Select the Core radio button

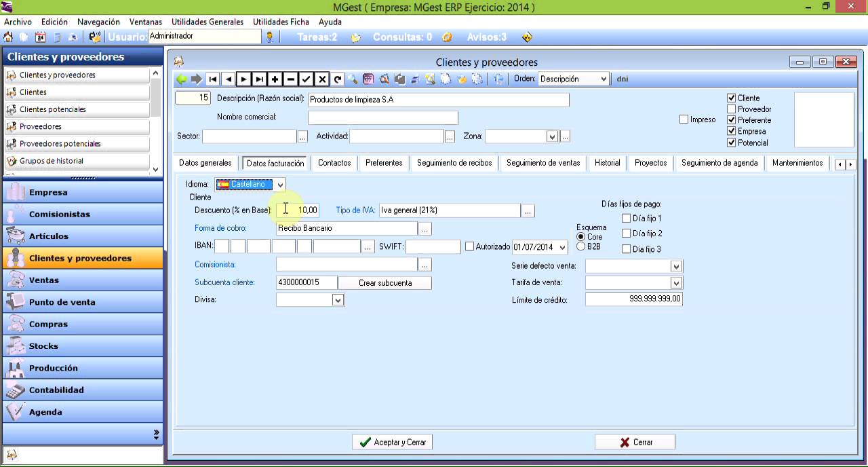pos(580,236)
